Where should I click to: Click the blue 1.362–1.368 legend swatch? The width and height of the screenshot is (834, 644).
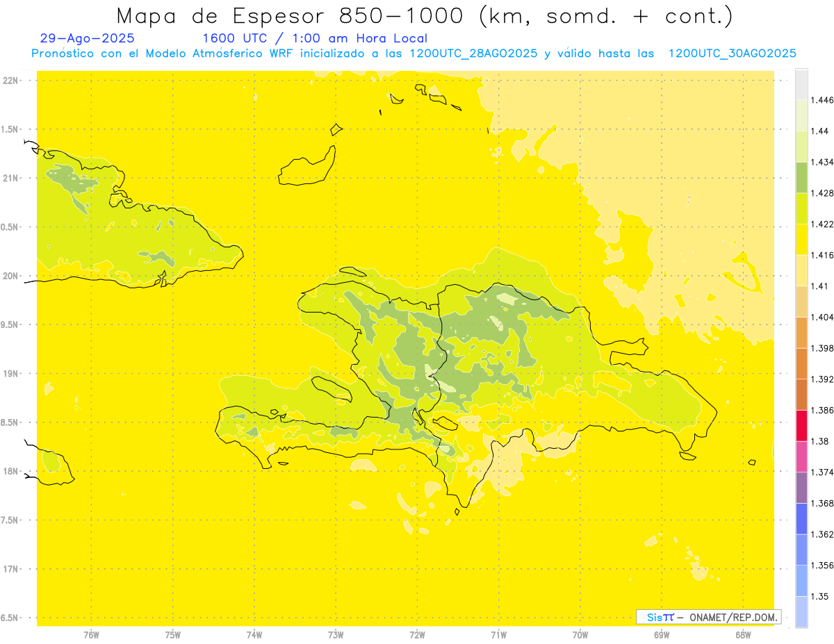click(801, 519)
